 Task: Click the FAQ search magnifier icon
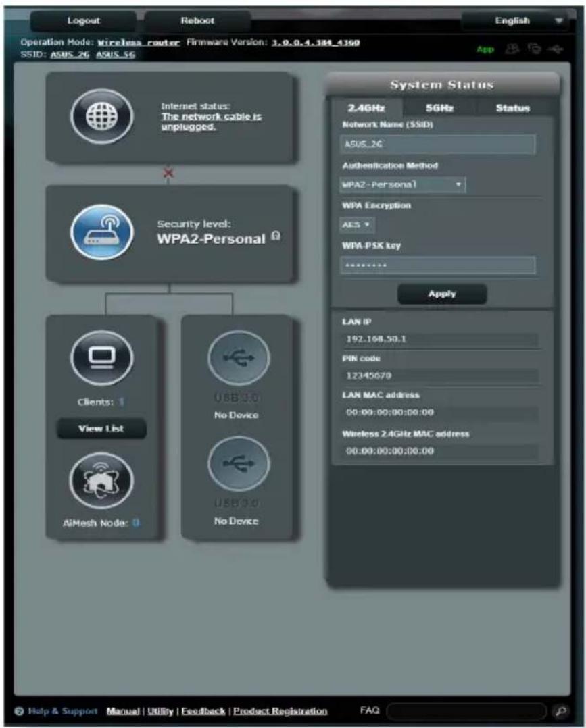[560, 711]
